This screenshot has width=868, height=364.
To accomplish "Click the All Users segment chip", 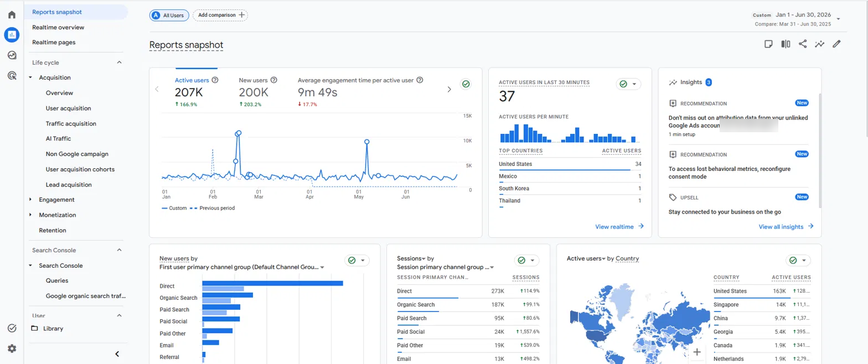I will point(169,15).
